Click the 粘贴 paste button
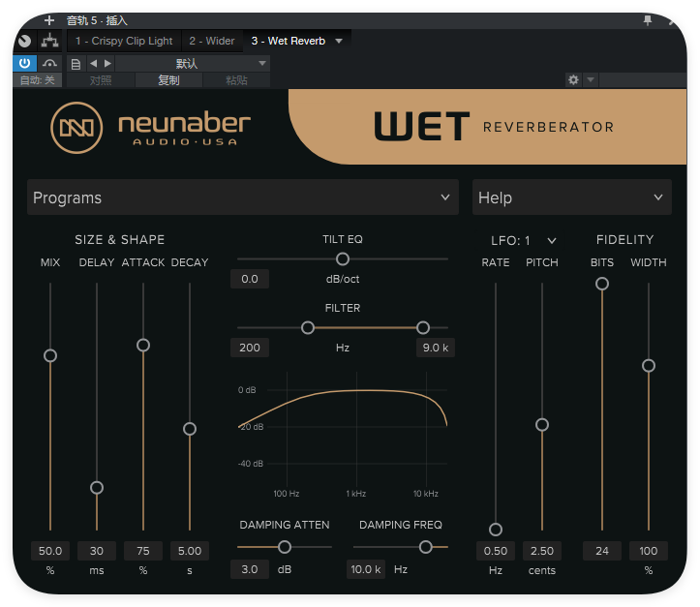Image resolution: width=700 pixels, height=607 pixels. tap(236, 80)
